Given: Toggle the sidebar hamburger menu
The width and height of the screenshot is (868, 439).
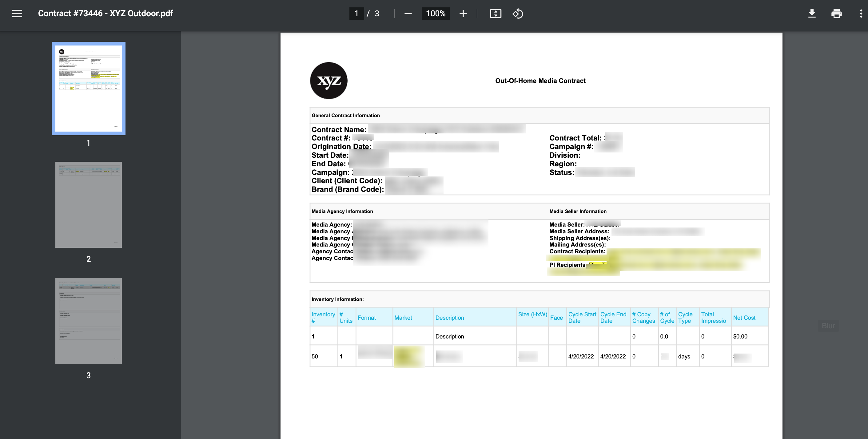Looking at the screenshot, I should 17,14.
